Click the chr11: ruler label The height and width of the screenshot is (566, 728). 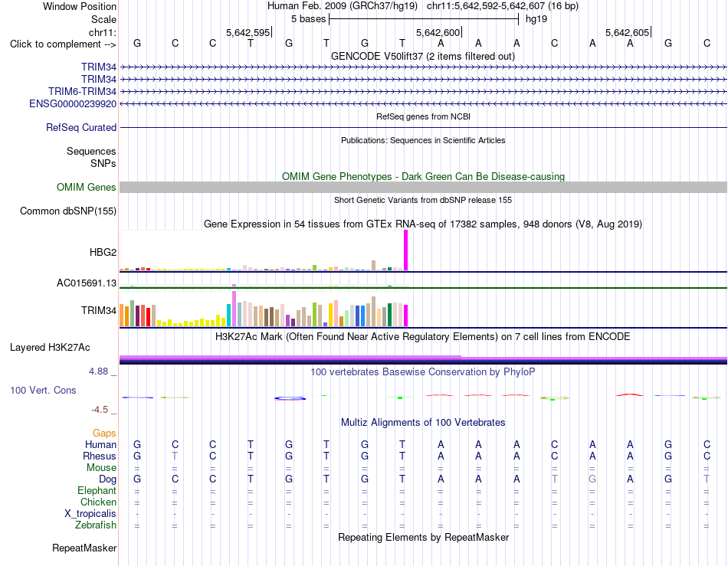tap(102, 32)
